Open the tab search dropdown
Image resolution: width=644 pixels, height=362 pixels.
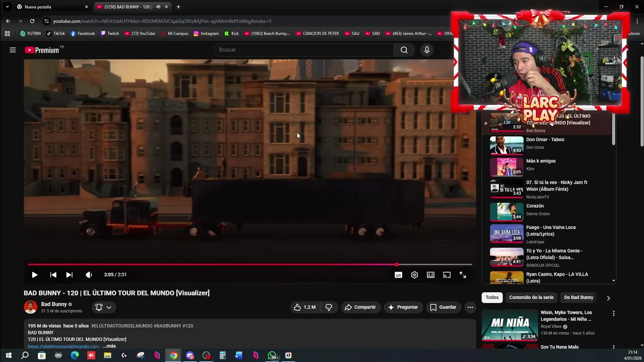(7, 7)
